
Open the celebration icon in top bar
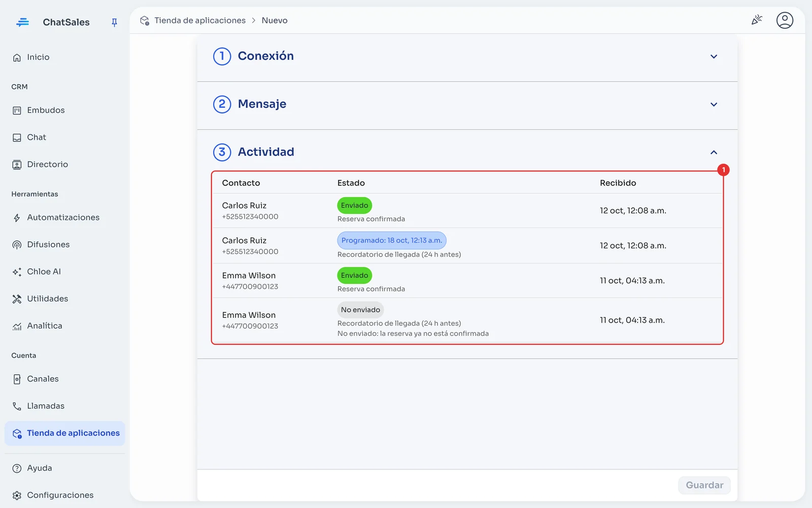pos(757,20)
